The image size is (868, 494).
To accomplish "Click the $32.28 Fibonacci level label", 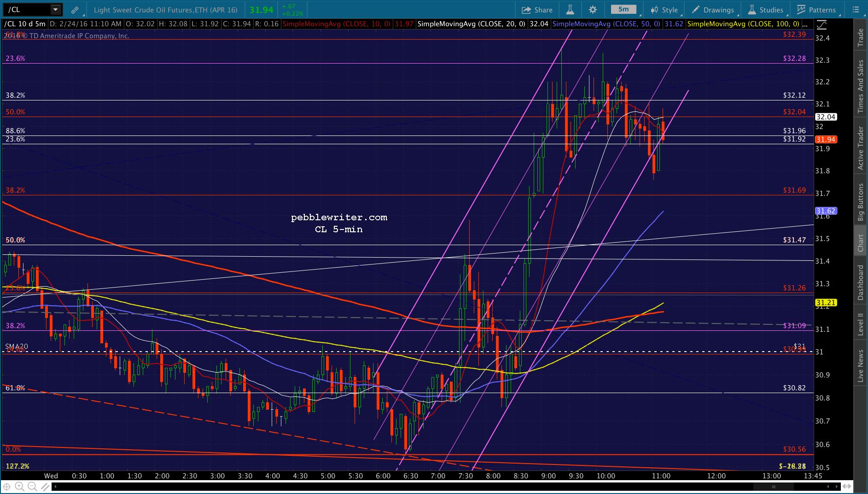I will click(x=794, y=59).
